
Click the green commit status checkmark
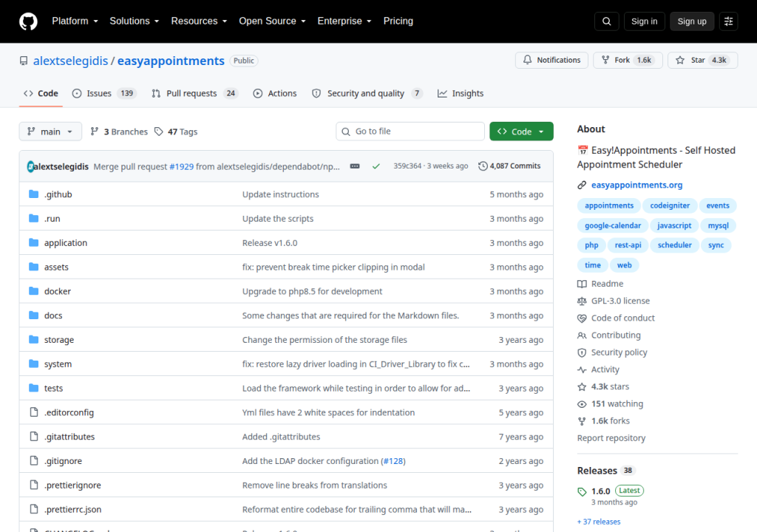coord(376,166)
